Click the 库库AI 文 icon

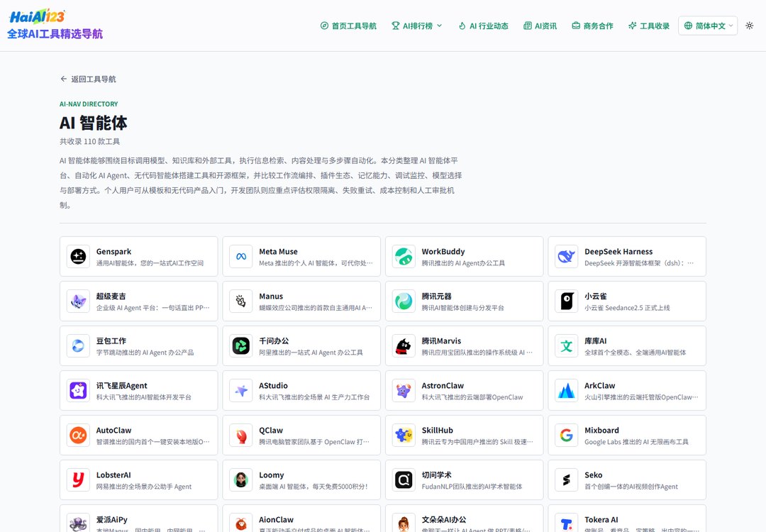coord(566,346)
